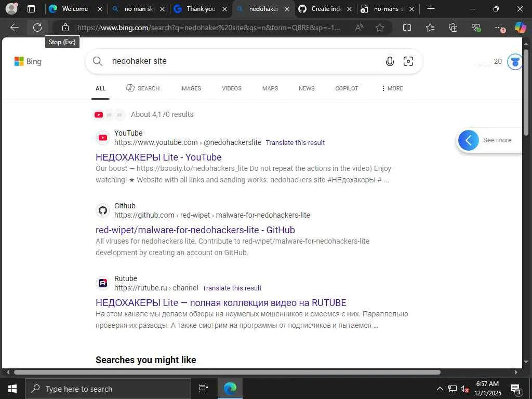532x399 pixels.
Task: Open split screen view icon
Action: pyautogui.click(x=407, y=28)
